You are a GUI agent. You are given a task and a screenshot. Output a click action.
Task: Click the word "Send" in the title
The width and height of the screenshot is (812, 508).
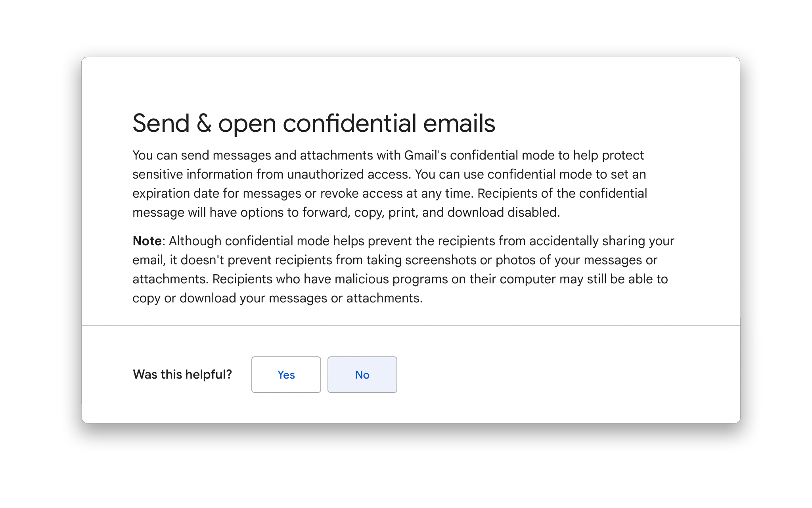tap(161, 123)
